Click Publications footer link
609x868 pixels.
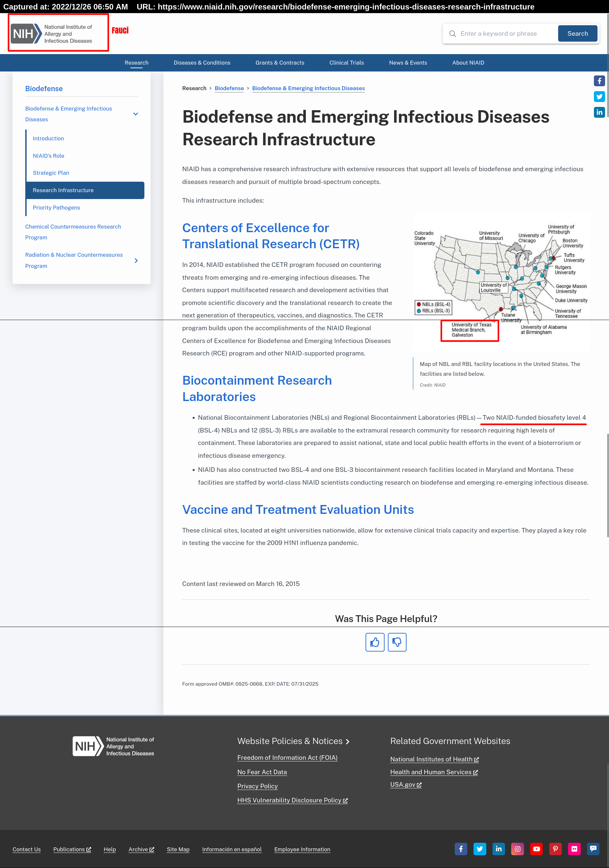coord(72,849)
